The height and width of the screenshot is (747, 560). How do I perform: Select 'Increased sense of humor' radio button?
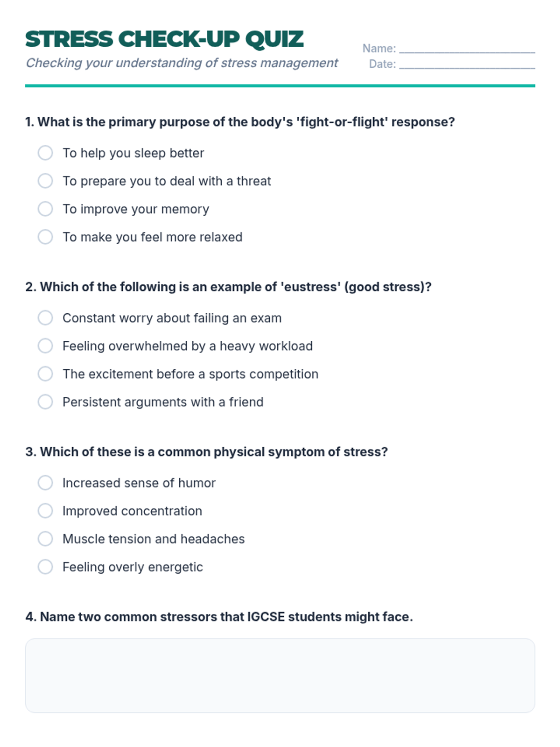coord(45,483)
